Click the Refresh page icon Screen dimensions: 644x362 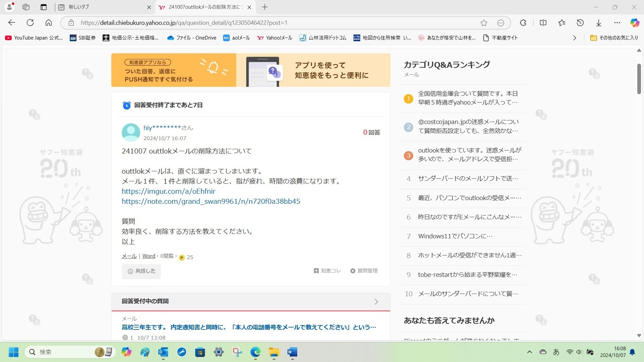[x=30, y=23]
